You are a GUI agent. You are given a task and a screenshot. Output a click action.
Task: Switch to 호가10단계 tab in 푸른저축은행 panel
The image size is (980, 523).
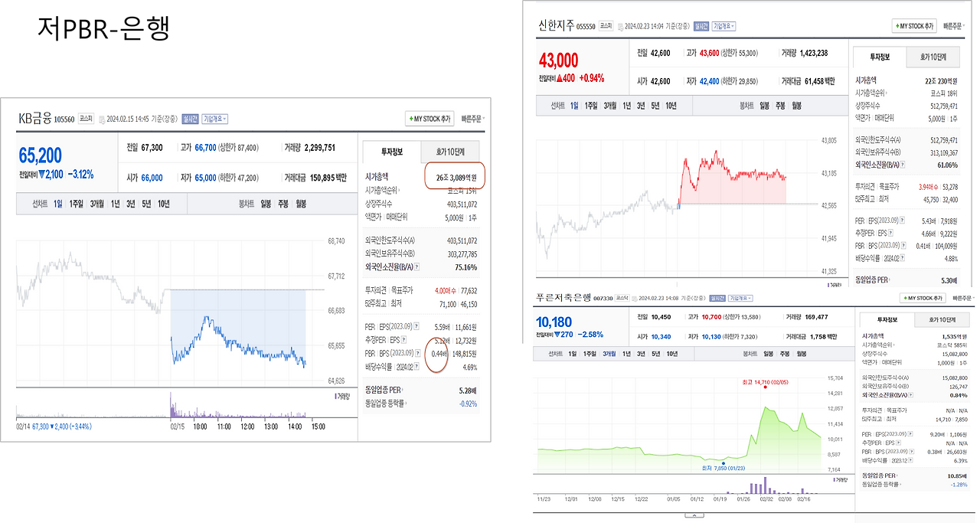(942, 319)
